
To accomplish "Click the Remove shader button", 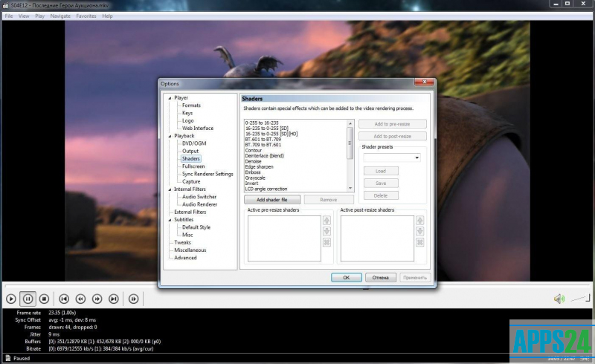I will pos(329,199).
